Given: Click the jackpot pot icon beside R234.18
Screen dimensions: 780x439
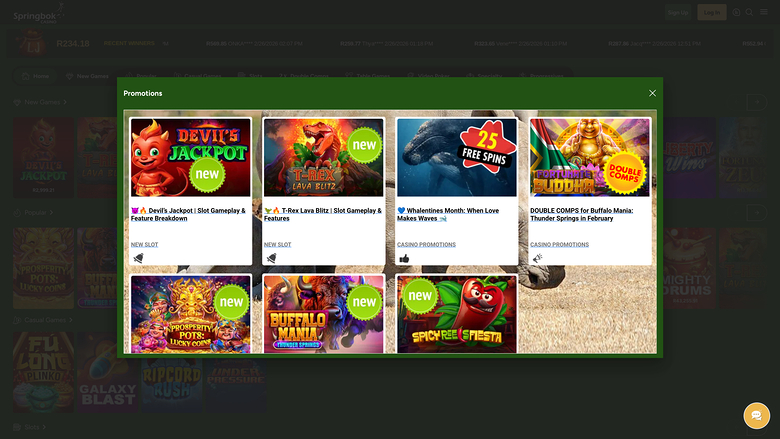Looking at the screenshot, I should coord(32,43).
